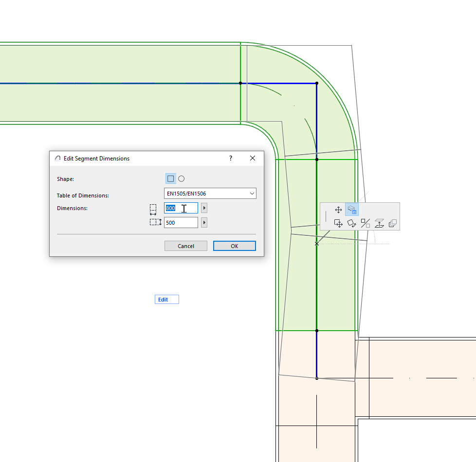Select the Move Segment tool with stretch arrows

338,223
